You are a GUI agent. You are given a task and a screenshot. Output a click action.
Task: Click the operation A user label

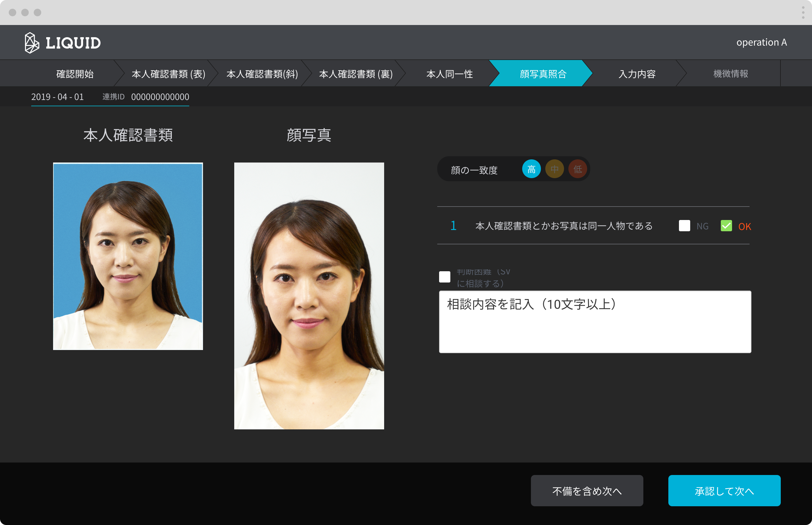pyautogui.click(x=762, y=42)
